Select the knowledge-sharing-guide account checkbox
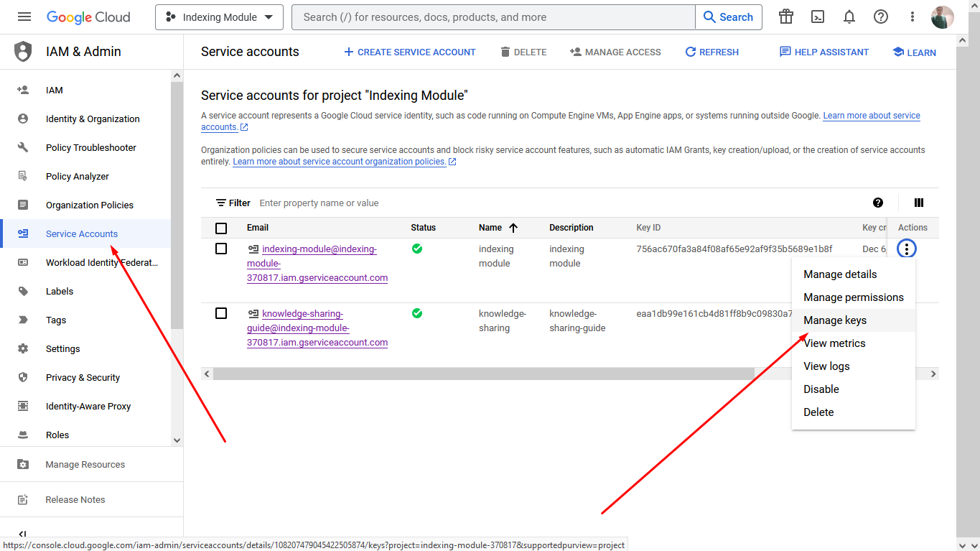 click(221, 313)
